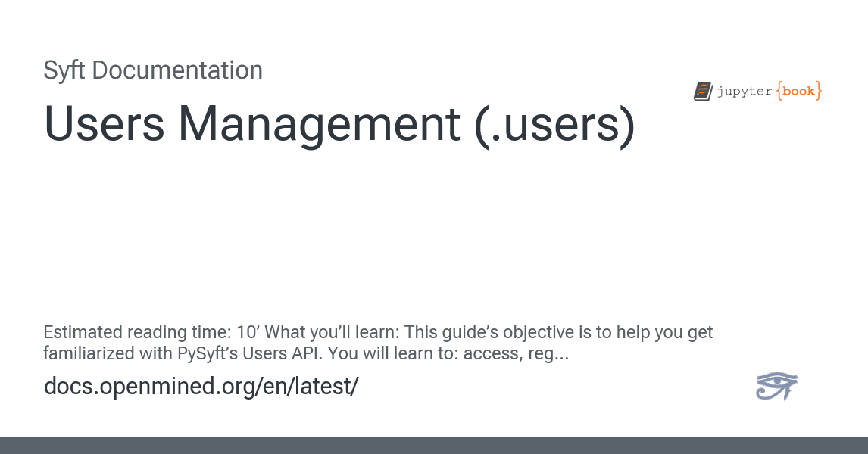The image size is (868, 454).
Task: Open the jupyter text logo
Action: click(745, 91)
